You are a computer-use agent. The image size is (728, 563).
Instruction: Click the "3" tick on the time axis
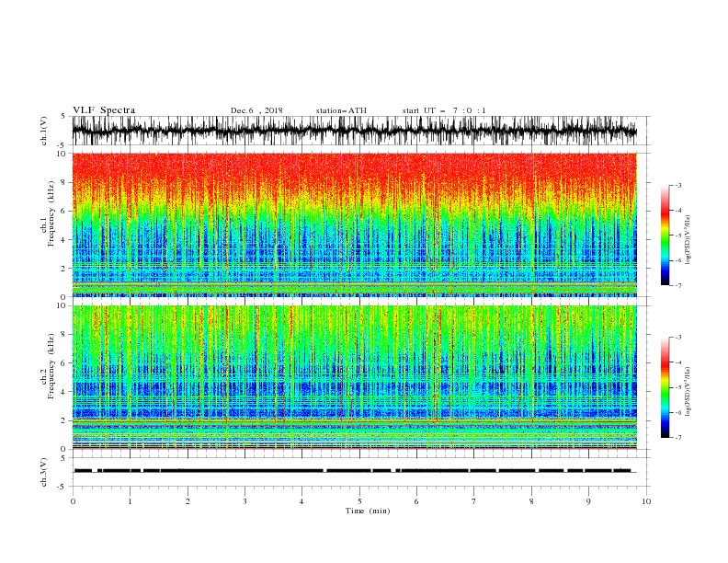point(245,501)
